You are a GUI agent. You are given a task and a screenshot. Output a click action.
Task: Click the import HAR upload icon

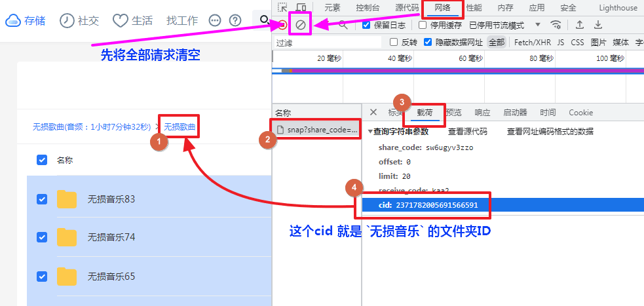(x=579, y=25)
